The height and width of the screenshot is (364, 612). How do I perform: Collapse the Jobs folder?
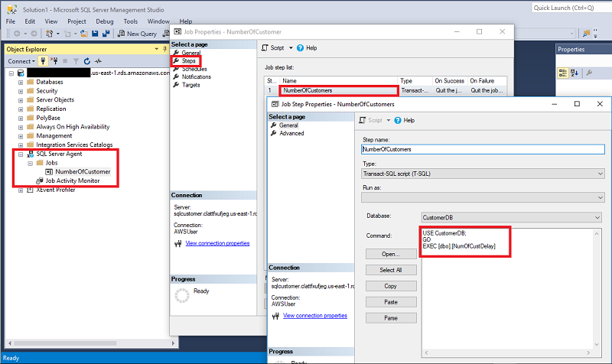point(30,163)
